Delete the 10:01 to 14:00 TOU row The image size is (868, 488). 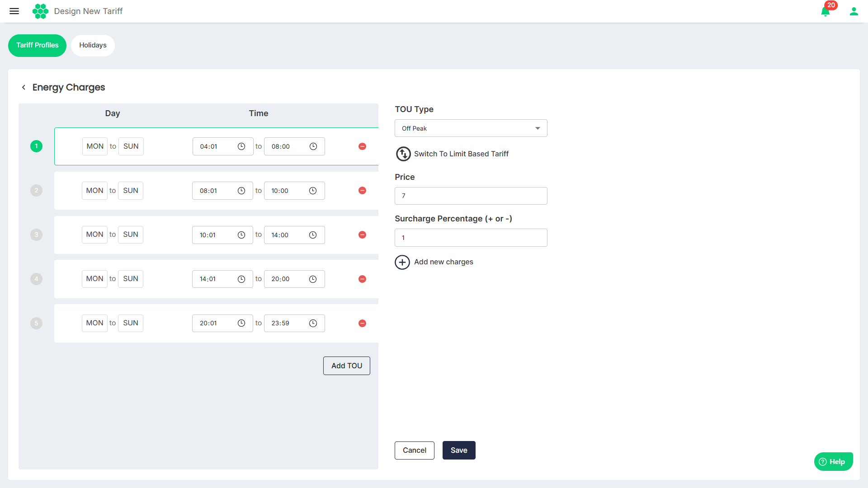point(362,235)
